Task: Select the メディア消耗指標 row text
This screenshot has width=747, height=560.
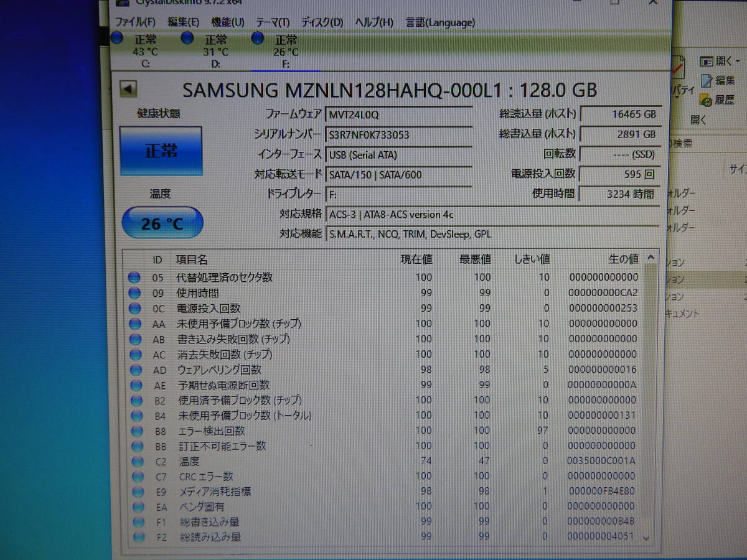Action: [215, 492]
